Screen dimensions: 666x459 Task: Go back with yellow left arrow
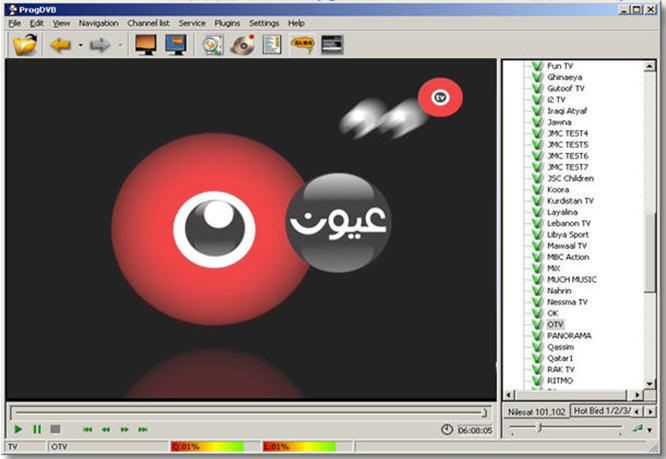click(x=61, y=45)
